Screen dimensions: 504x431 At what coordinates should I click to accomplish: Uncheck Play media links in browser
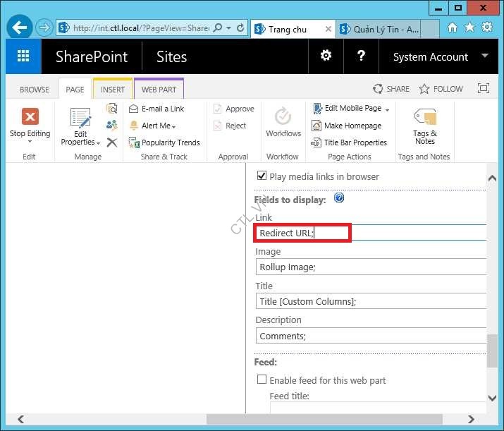click(262, 176)
